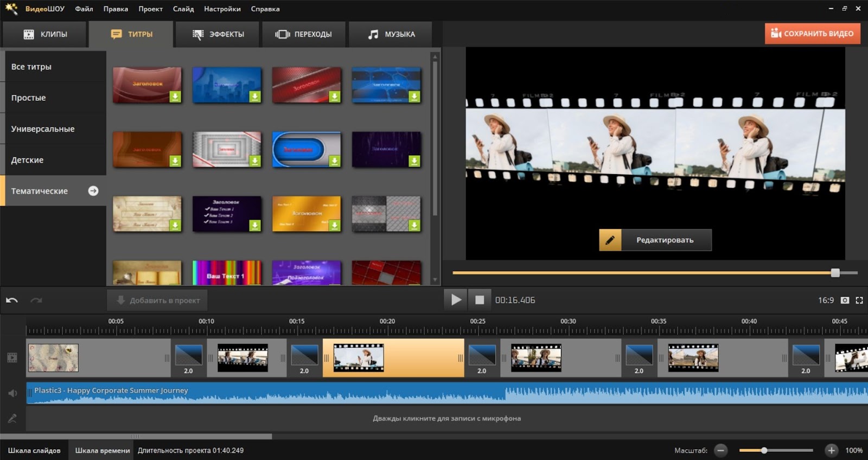Open the 16:9 aspect ratio selector
868x460 pixels.
pyautogui.click(x=826, y=300)
